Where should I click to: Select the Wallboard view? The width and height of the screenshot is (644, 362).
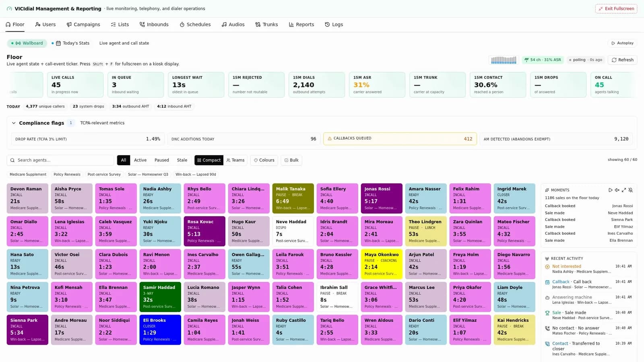(27, 43)
